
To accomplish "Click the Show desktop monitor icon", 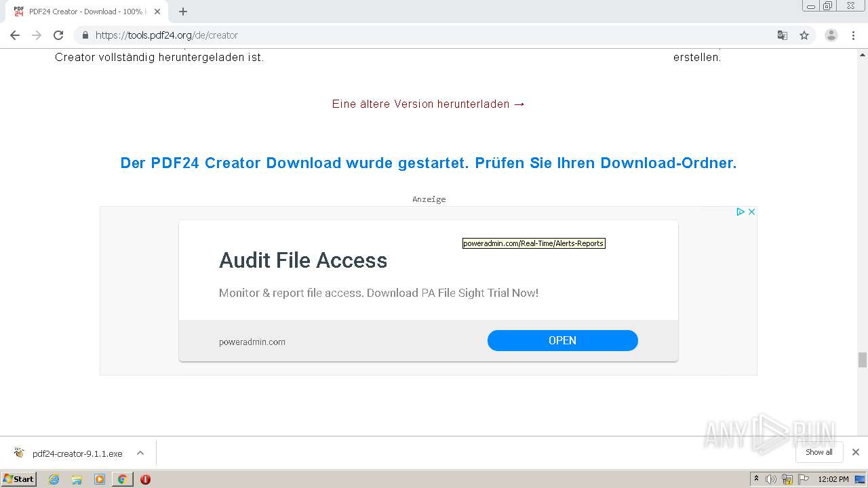I will pos(861,479).
